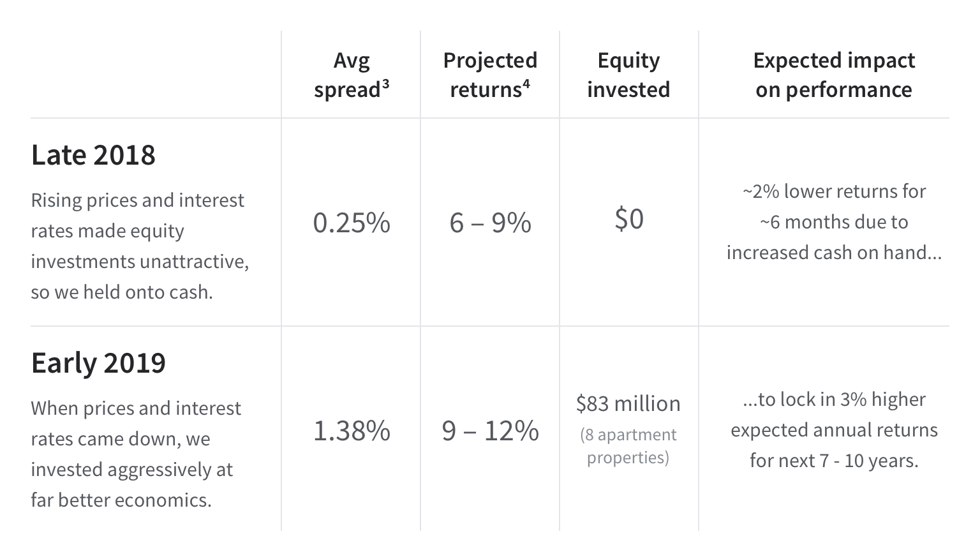This screenshot has width=980, height=559.
Task: Open footnote 4 beside Projected returns
Action: 526,83
